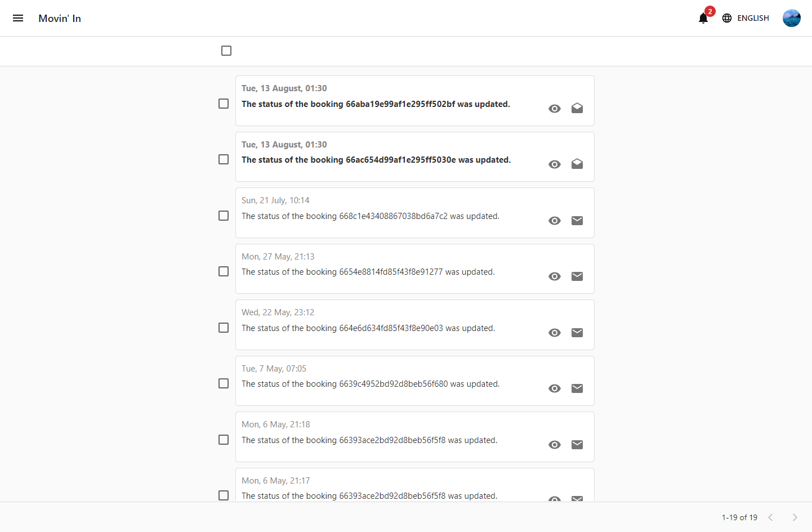
Task: Open the notifications bell with badge 2
Action: click(x=703, y=18)
